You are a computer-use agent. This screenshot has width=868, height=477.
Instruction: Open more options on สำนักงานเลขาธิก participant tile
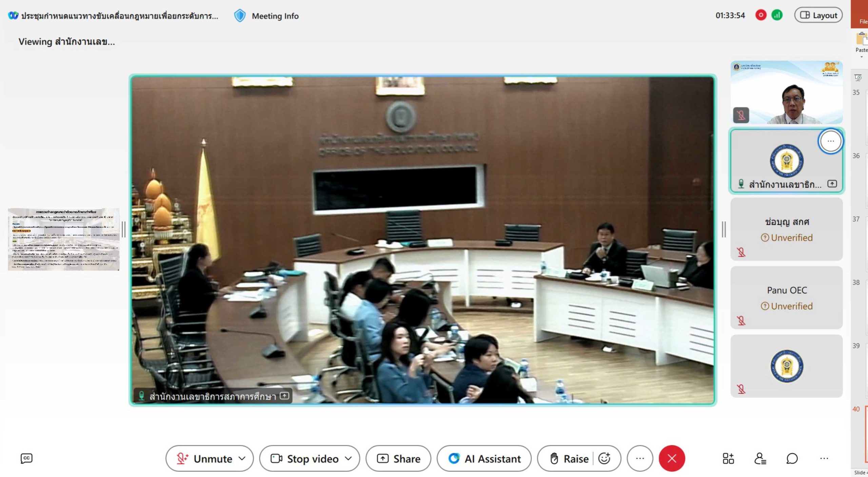830,141
